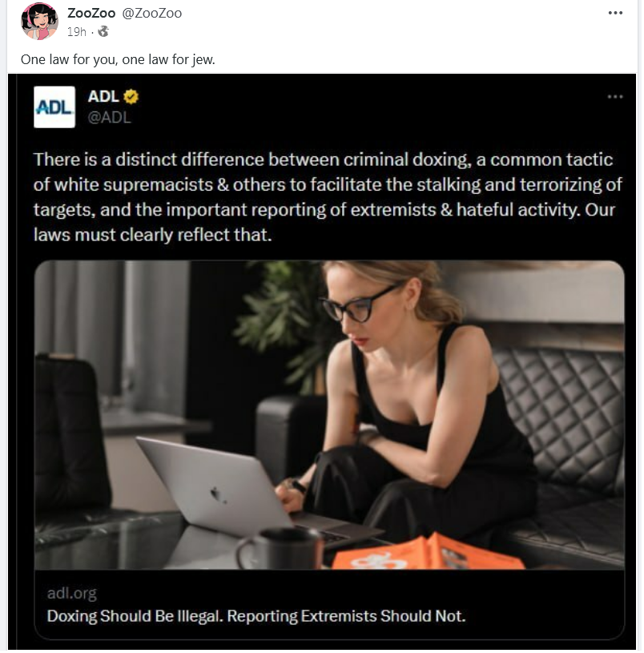The height and width of the screenshot is (653, 644).
Task: Click the ZooZoo display name
Action: (x=91, y=14)
